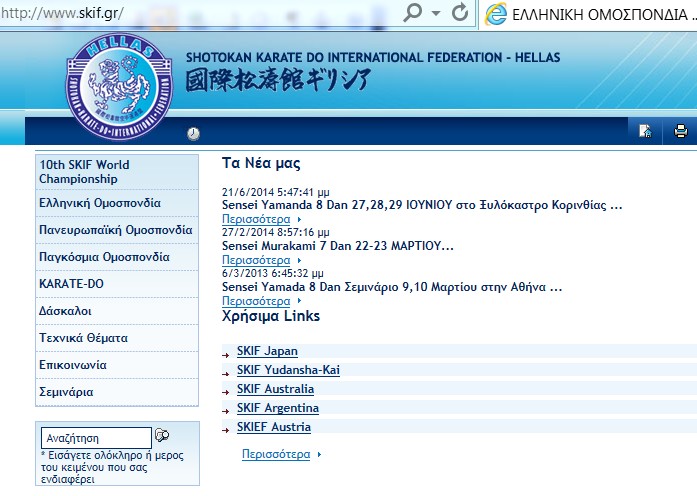Image resolution: width=697 pixels, height=496 pixels.
Task: Click Περισσότερα under the Sensei Murakami news
Action: [256, 260]
